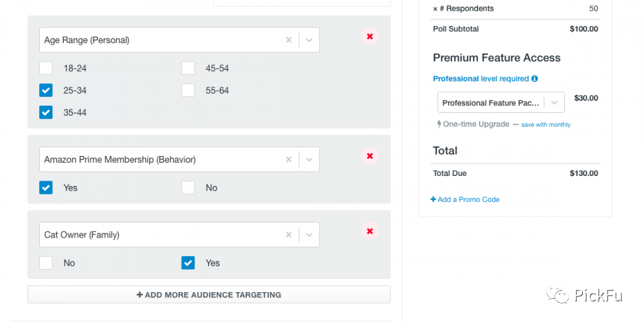This screenshot has width=644, height=322.
Task: Open the save with monthly link
Action: [546, 125]
